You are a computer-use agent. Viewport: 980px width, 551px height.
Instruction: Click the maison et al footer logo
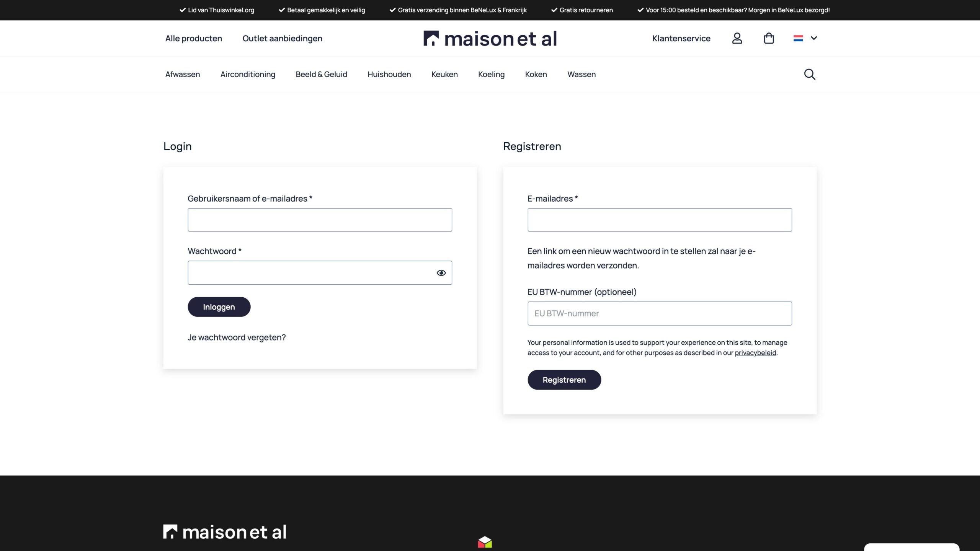click(225, 532)
